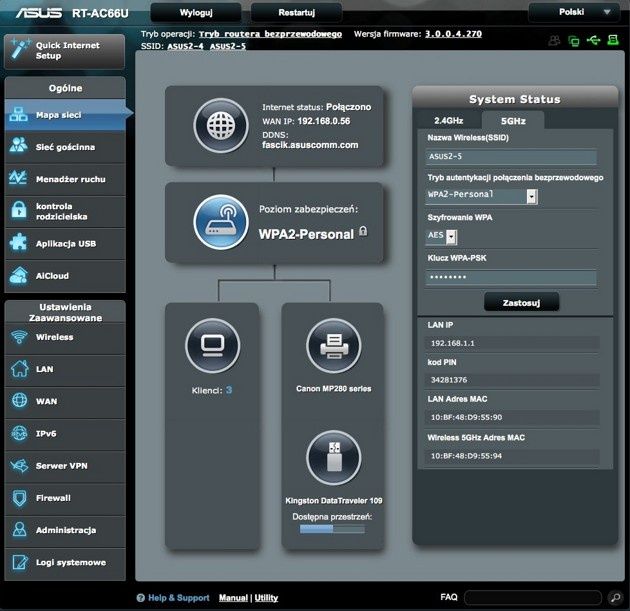Click the IPv6 globe icon
This screenshot has width=630, height=611.
click(x=19, y=433)
